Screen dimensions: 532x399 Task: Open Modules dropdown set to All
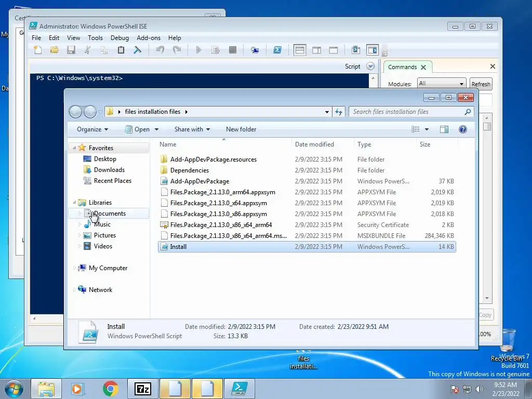pos(441,84)
